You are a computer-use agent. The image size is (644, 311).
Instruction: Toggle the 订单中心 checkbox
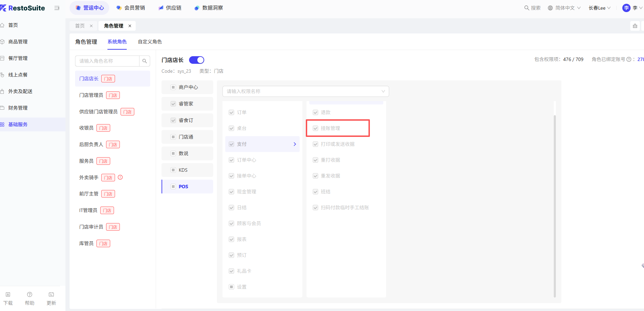(x=231, y=160)
